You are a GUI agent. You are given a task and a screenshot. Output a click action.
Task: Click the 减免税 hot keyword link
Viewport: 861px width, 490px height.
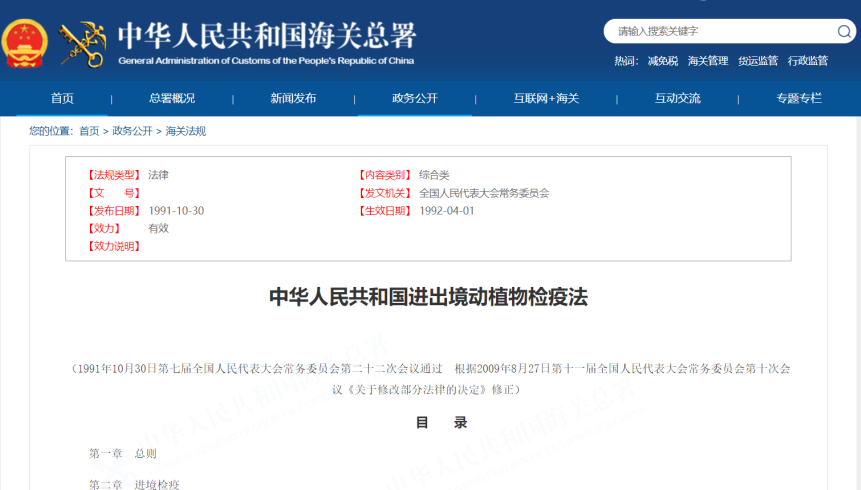662,61
